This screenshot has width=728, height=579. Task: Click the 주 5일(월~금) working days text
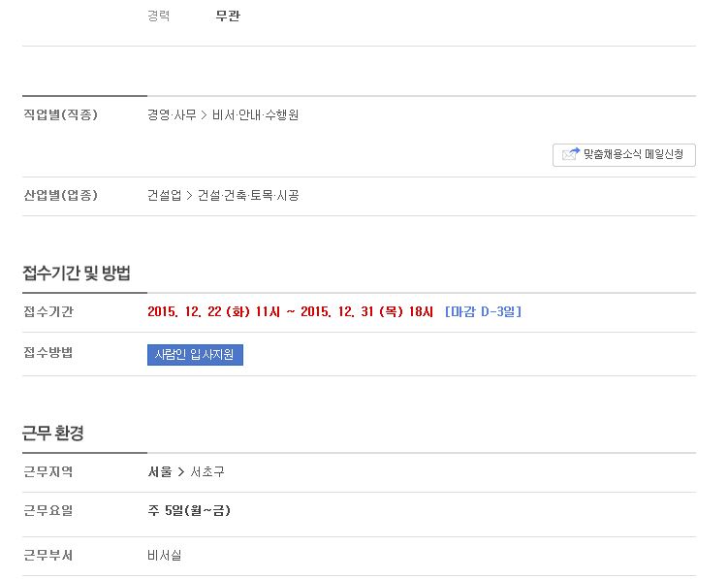tap(189, 511)
